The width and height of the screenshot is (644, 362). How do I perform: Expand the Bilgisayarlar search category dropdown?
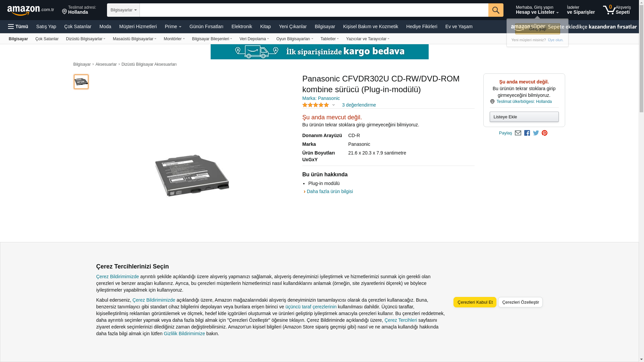(123, 10)
